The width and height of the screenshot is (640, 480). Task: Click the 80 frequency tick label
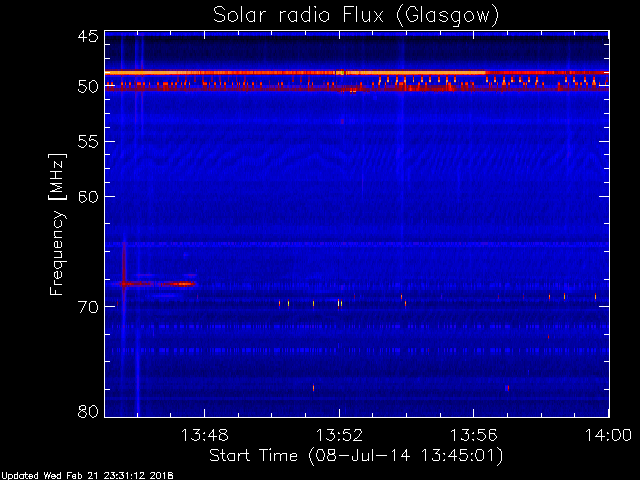coord(88,411)
